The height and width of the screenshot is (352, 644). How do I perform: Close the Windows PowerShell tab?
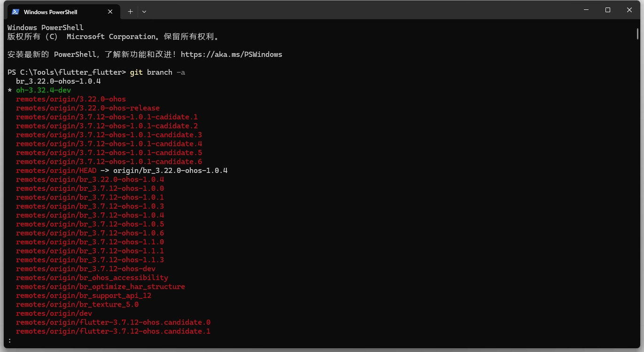tap(110, 12)
